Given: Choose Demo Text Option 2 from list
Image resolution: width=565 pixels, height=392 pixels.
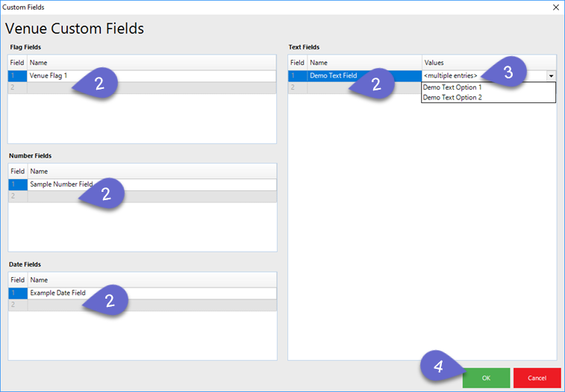Looking at the screenshot, I should pos(452,97).
